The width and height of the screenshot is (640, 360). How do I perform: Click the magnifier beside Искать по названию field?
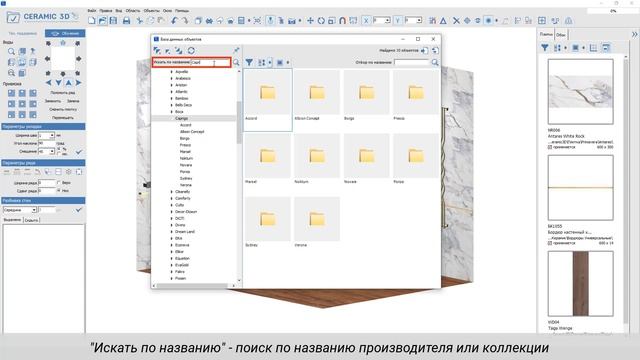tap(236, 62)
